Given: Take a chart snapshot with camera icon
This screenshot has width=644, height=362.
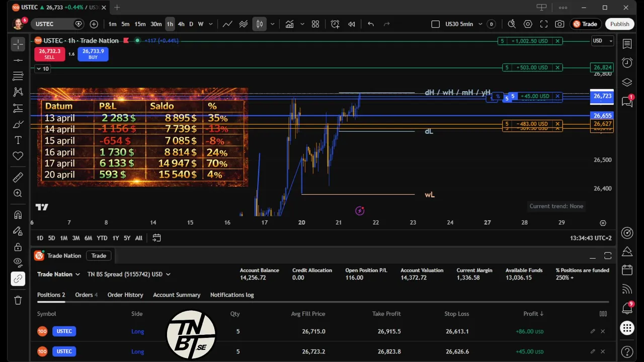Looking at the screenshot, I should pos(559,24).
